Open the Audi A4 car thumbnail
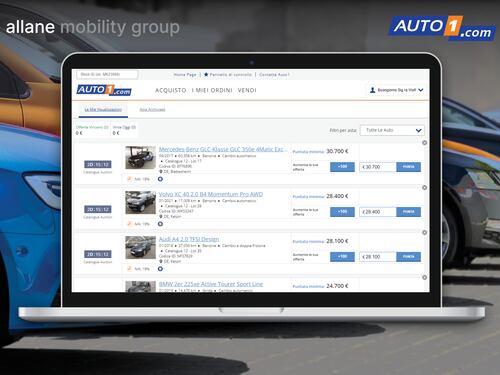The image size is (500, 375). click(x=140, y=247)
